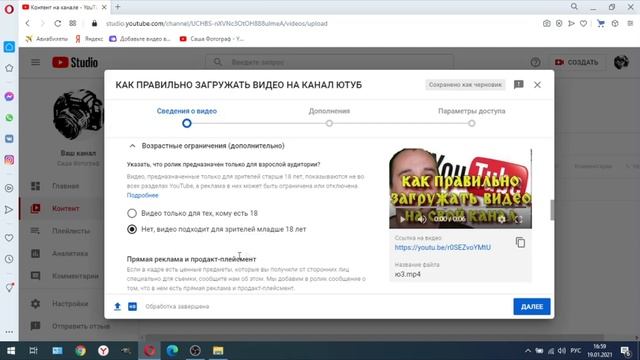Go to 'Параметры доступа' step
The width and height of the screenshot is (640, 360).
click(471, 116)
